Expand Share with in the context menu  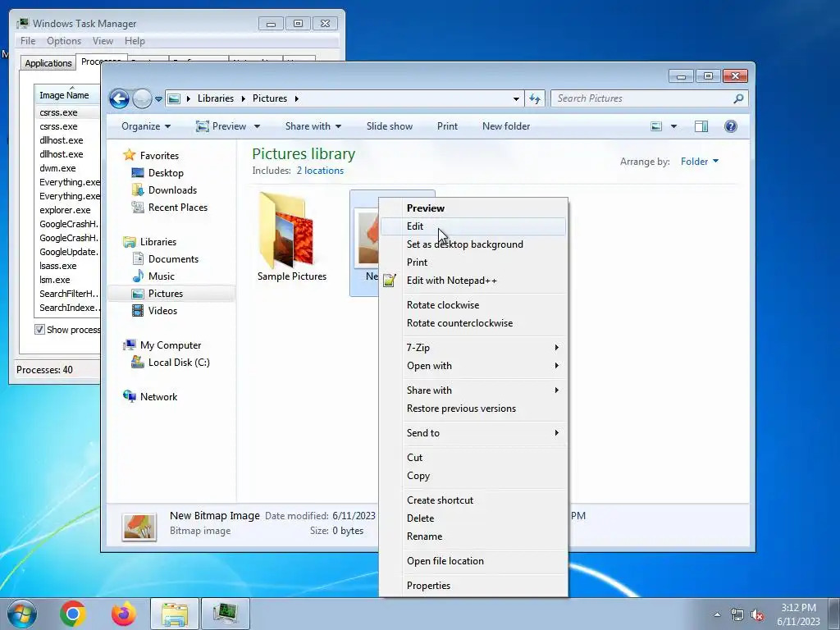pyautogui.click(x=473, y=390)
